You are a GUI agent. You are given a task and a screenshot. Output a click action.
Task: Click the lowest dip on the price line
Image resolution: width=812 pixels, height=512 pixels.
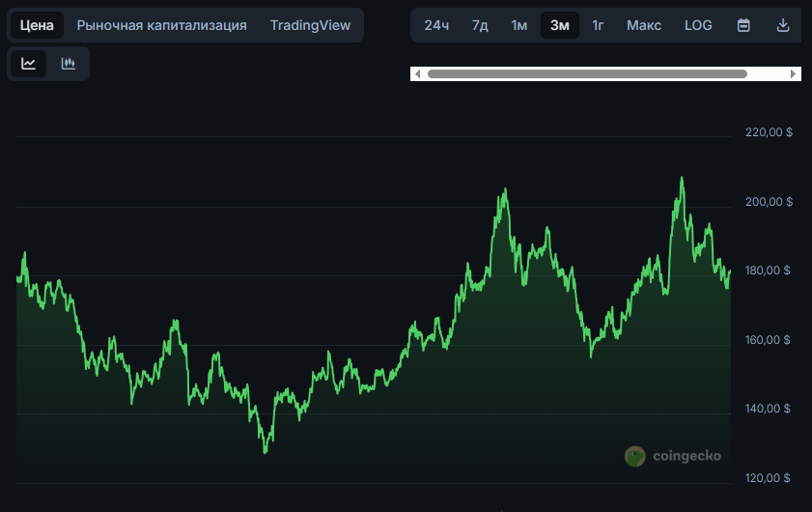(266, 451)
